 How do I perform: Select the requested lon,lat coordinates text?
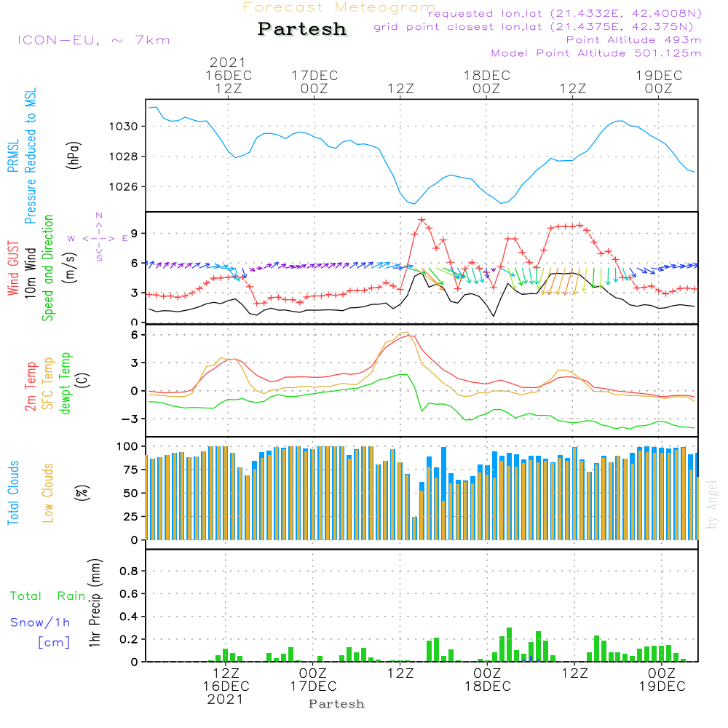pyautogui.click(x=565, y=14)
